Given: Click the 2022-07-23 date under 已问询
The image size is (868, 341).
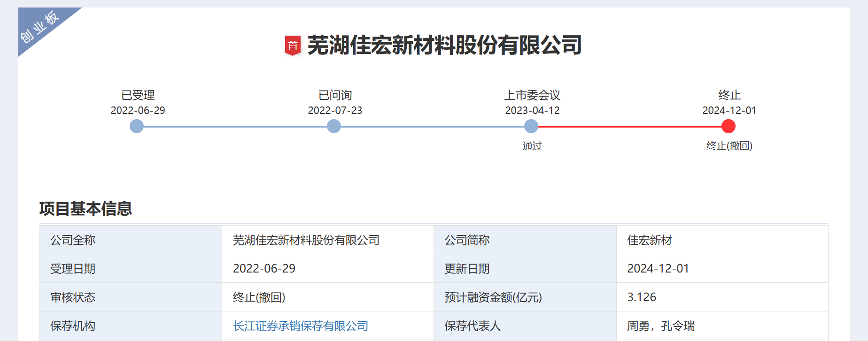Looking at the screenshot, I should [x=335, y=110].
